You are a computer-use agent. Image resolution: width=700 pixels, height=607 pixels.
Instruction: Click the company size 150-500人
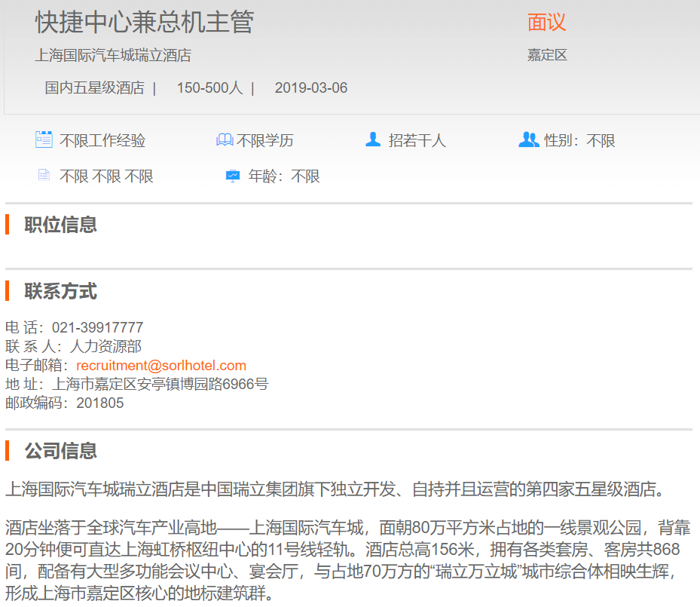pos(209,88)
